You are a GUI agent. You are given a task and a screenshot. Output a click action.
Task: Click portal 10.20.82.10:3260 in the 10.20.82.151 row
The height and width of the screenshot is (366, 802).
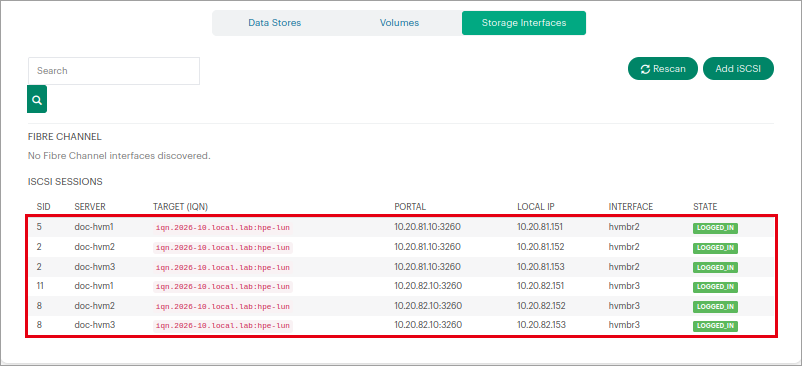[x=428, y=286]
